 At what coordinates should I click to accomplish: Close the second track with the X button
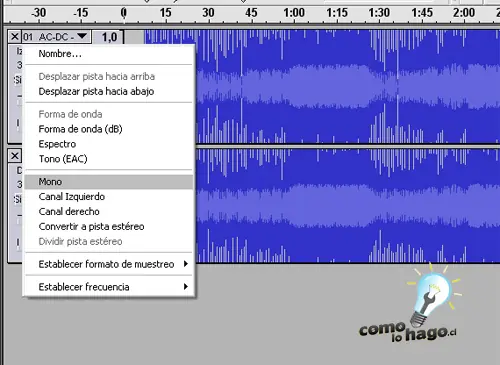15,156
